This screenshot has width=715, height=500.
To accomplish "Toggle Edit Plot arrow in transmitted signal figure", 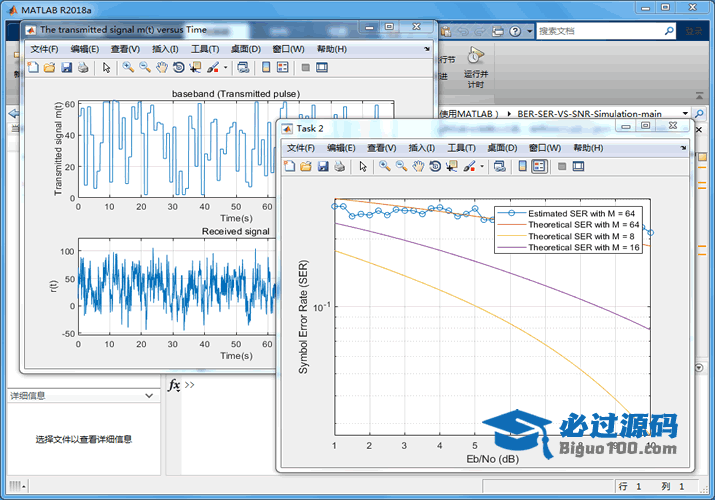I will tap(106, 67).
